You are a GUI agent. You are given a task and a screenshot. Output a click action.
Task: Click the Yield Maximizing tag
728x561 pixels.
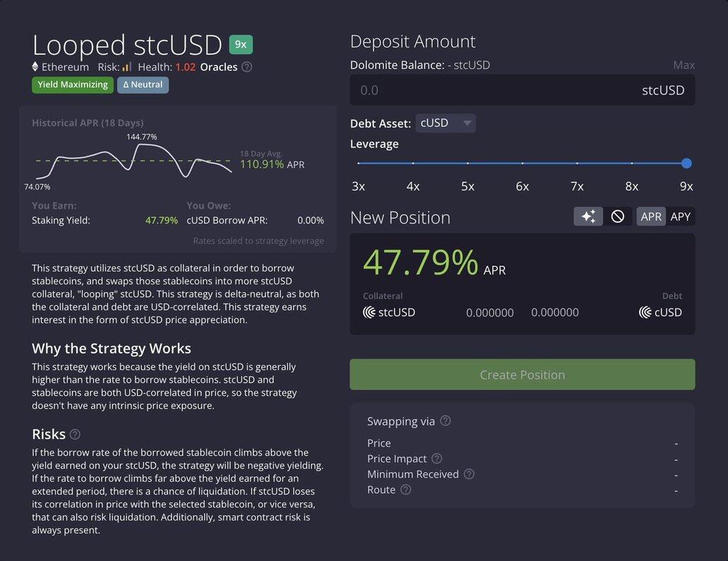pos(73,85)
